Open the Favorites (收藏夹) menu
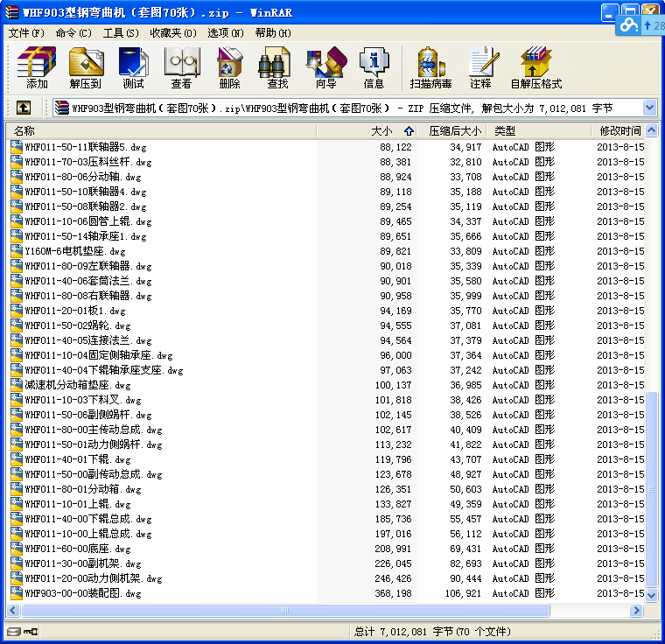 [x=173, y=33]
